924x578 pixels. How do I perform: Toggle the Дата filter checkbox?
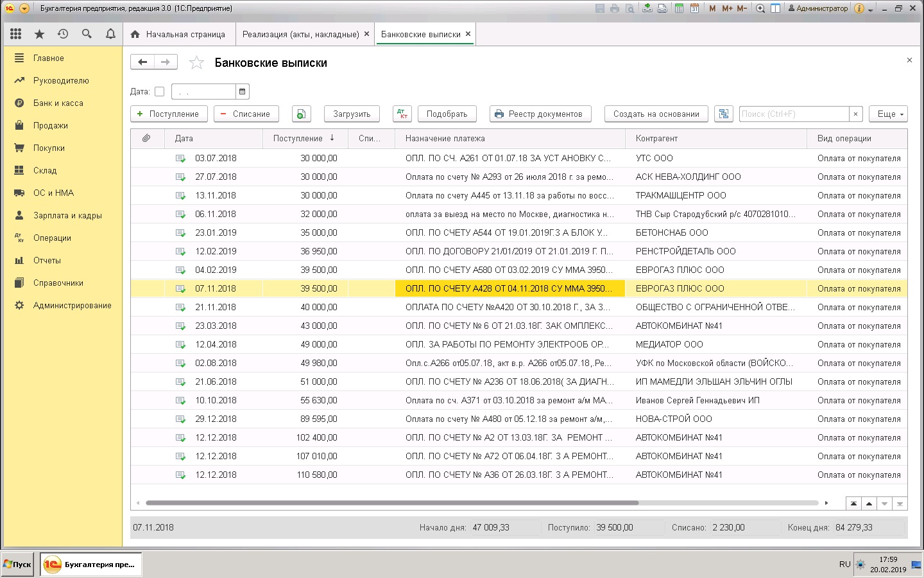click(x=160, y=92)
